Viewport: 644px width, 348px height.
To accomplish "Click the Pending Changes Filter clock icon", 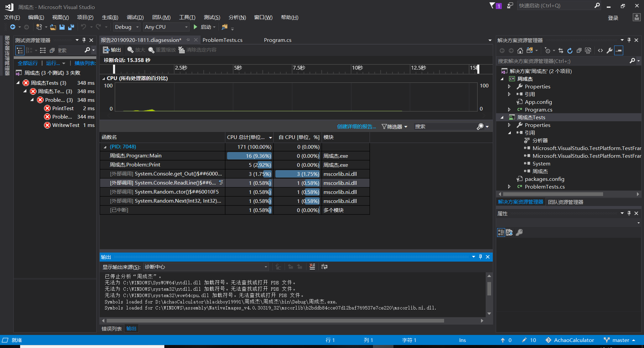I will (x=547, y=51).
